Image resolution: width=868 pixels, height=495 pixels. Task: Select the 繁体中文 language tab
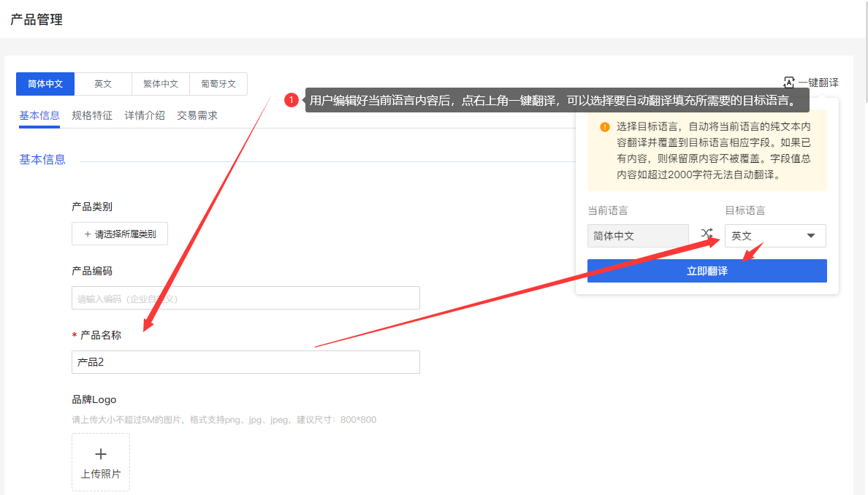161,83
